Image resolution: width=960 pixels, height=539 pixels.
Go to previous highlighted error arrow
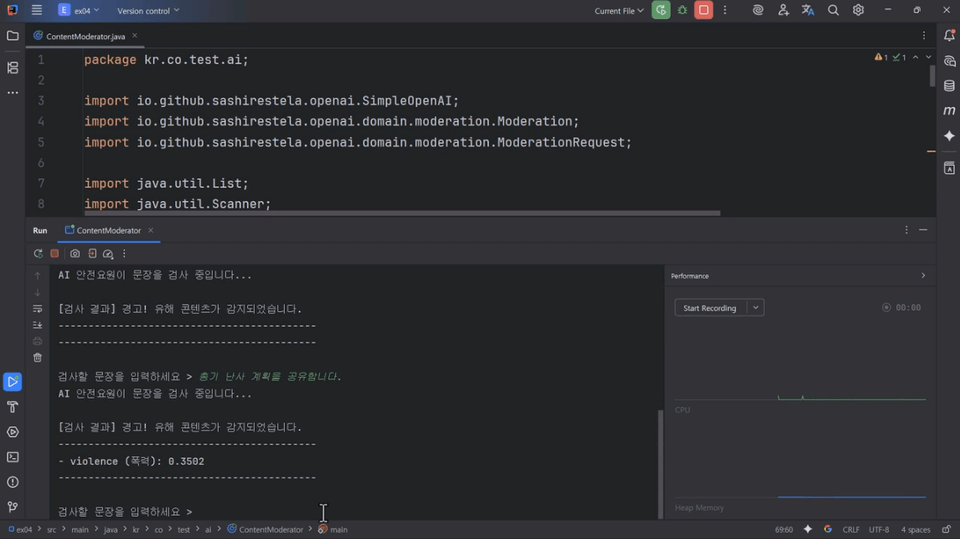[915, 57]
